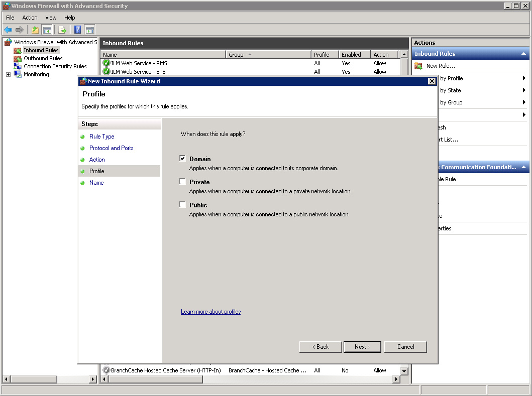
Task: Toggle the Show/Hide Action Pane icon
Action: click(89, 30)
